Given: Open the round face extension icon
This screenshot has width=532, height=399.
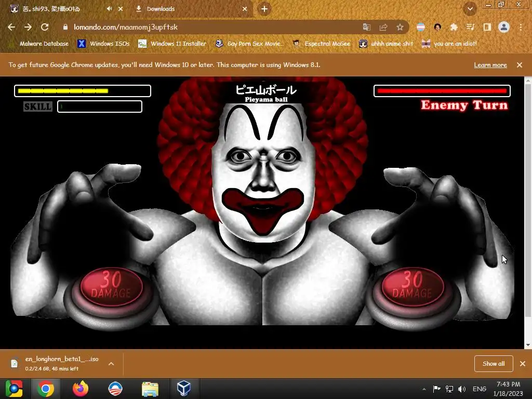Looking at the screenshot, I should (x=437, y=27).
